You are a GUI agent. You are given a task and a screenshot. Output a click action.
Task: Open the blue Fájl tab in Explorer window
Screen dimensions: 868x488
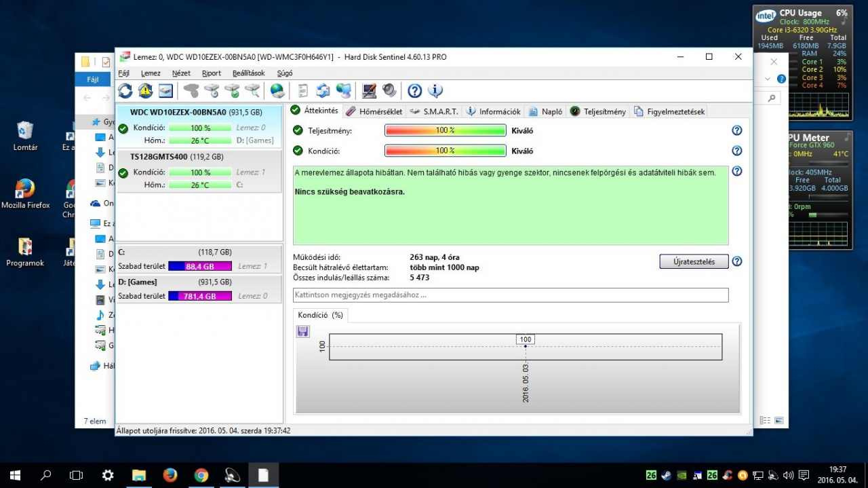(93, 79)
